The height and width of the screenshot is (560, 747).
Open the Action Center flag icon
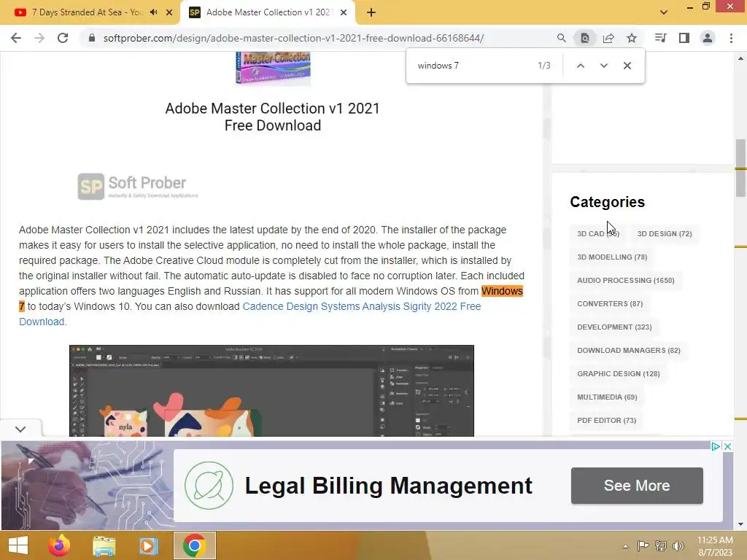(x=643, y=546)
